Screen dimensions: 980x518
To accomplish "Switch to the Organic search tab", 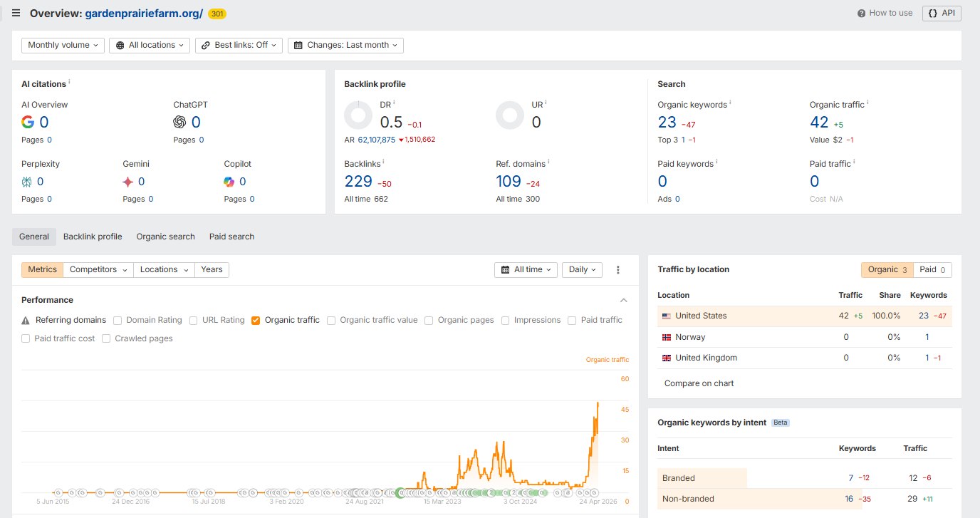I will tap(165, 237).
